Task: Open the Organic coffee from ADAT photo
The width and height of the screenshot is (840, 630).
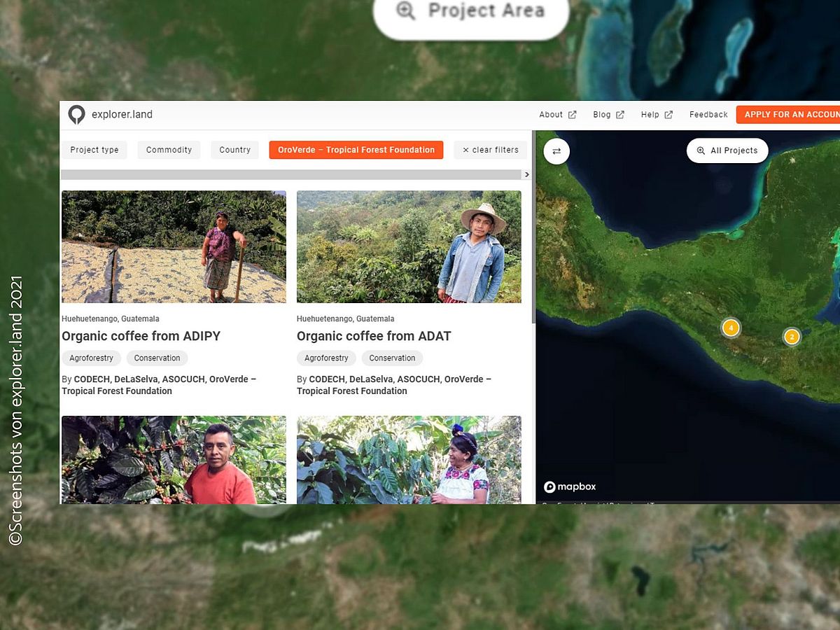Action: point(409,246)
